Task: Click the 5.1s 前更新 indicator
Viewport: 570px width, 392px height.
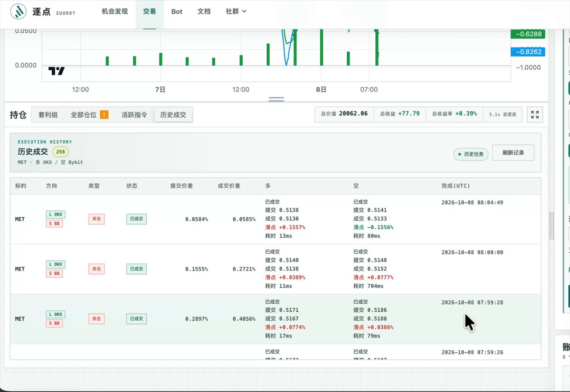Action: pyautogui.click(x=503, y=114)
